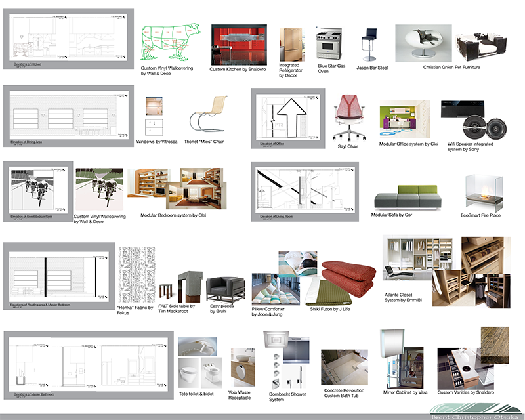Viewport: 525px width, 420px height.
Task: Select the 'Vola Waste Receptacle' caption
Action: point(240,395)
